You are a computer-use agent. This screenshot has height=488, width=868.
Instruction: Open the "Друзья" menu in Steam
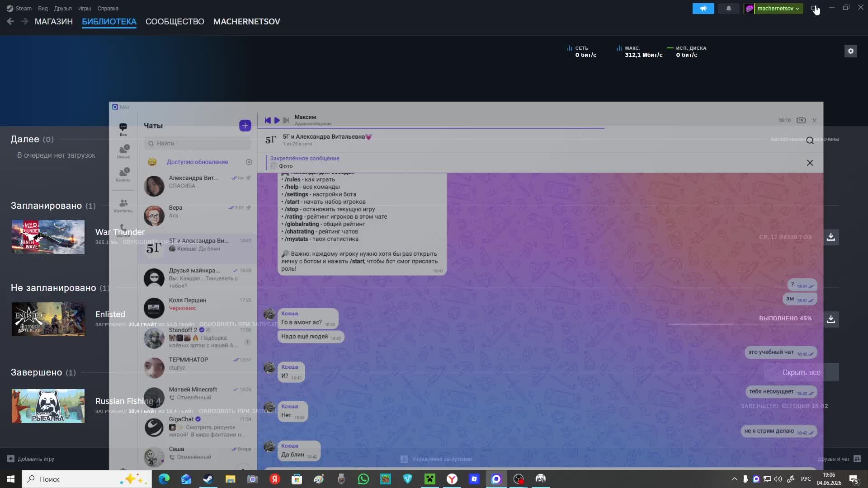pyautogui.click(x=63, y=8)
